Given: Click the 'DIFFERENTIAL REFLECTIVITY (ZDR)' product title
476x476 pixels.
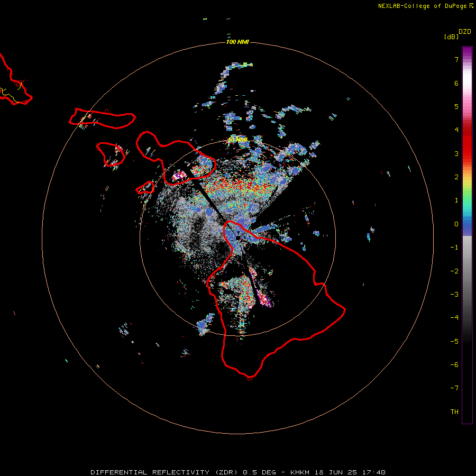Looking at the screenshot, I should pos(165,472).
